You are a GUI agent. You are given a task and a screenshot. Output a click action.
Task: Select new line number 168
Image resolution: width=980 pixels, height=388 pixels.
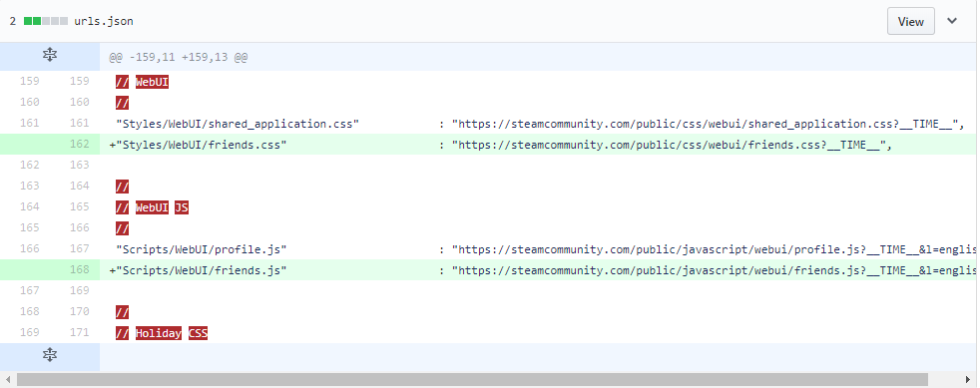pos(80,270)
